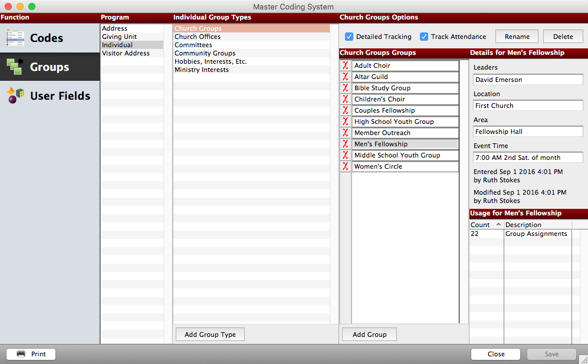Click inside the Leaders field showing David Emerson
Viewport: 588px width, 364px height.
pyautogui.click(x=528, y=80)
